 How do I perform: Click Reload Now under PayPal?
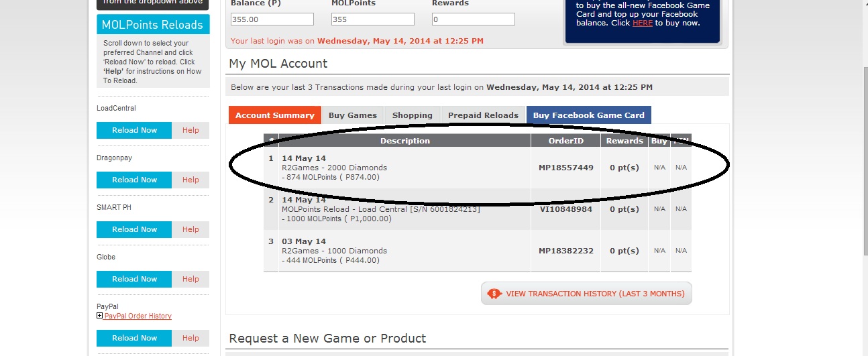(134, 338)
